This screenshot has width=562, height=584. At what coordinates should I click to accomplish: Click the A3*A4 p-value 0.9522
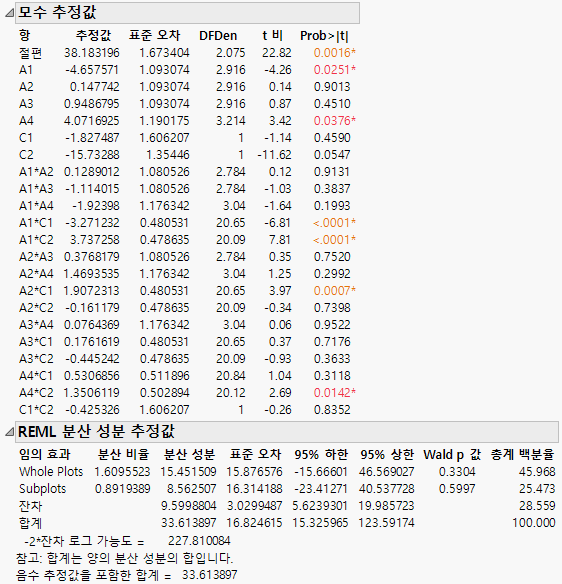click(332, 325)
